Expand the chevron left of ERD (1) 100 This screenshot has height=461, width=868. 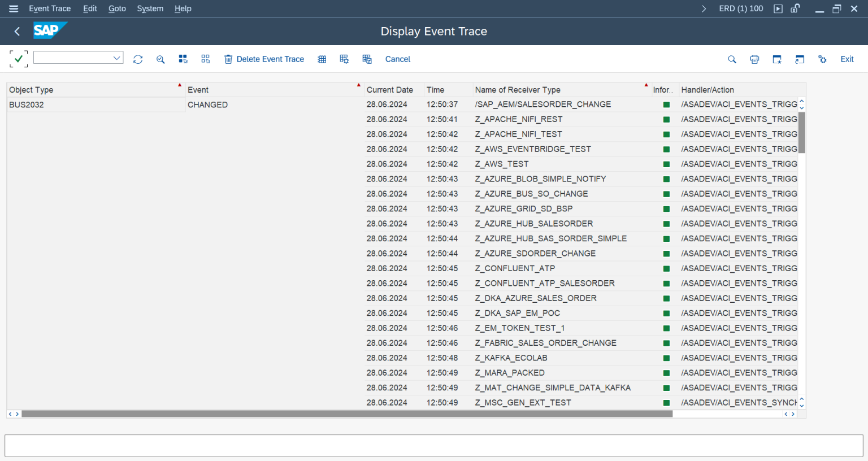tap(704, 8)
